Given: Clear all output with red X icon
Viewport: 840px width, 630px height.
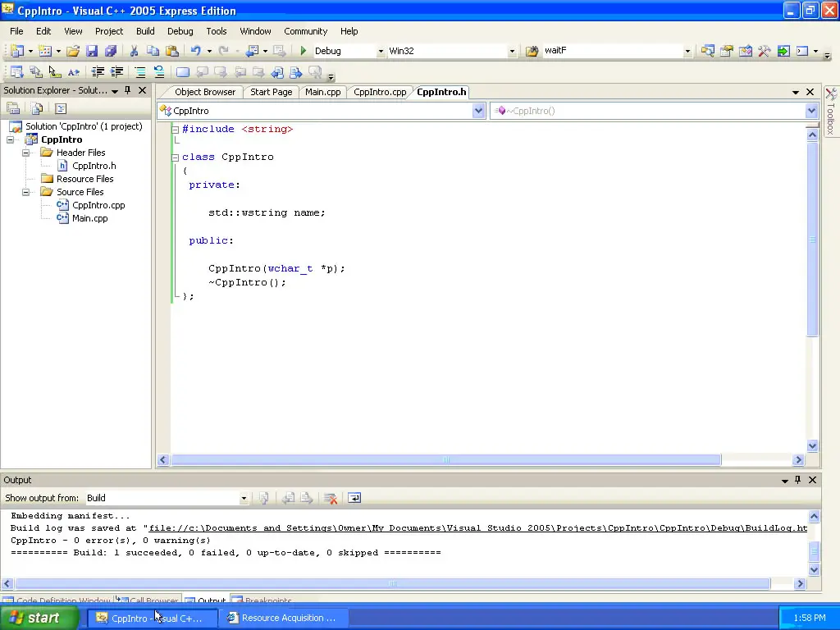Looking at the screenshot, I should pos(331,498).
